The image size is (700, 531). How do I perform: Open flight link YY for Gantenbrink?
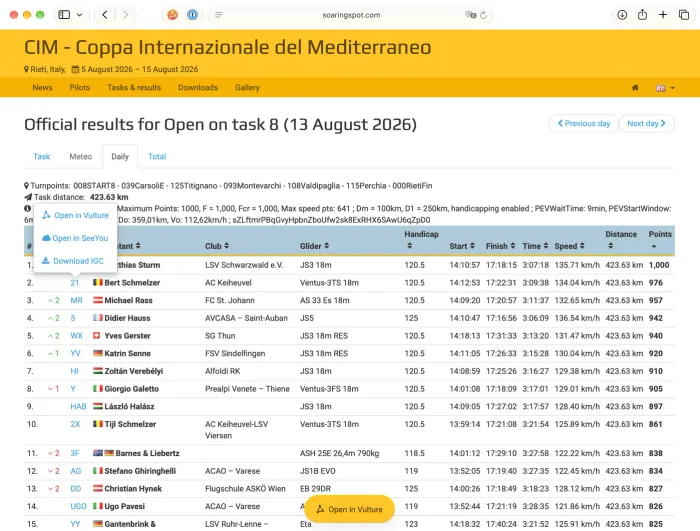[75, 524]
